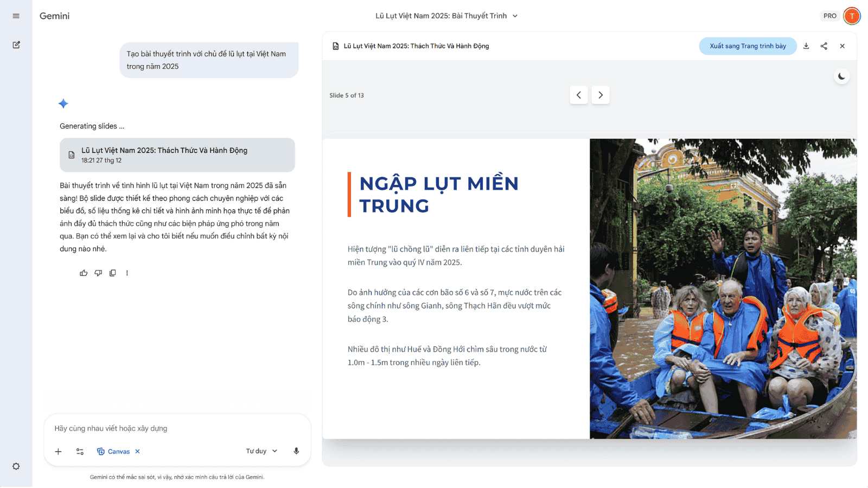Open more options with the three-dot icon
This screenshot has width=868, height=488.
pos(127,273)
